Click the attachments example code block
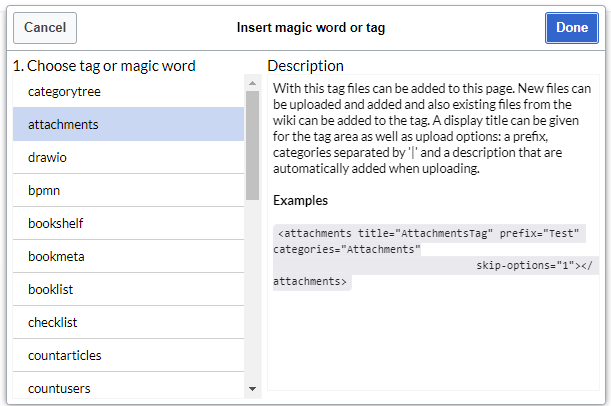 click(x=436, y=257)
